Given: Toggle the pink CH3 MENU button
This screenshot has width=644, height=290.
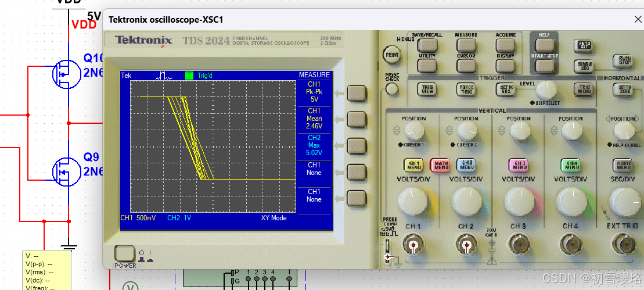Looking at the screenshot, I should pyautogui.click(x=519, y=165).
